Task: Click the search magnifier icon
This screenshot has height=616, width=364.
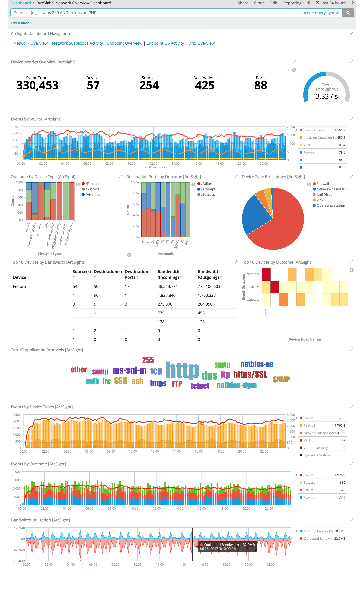Action: (348, 13)
